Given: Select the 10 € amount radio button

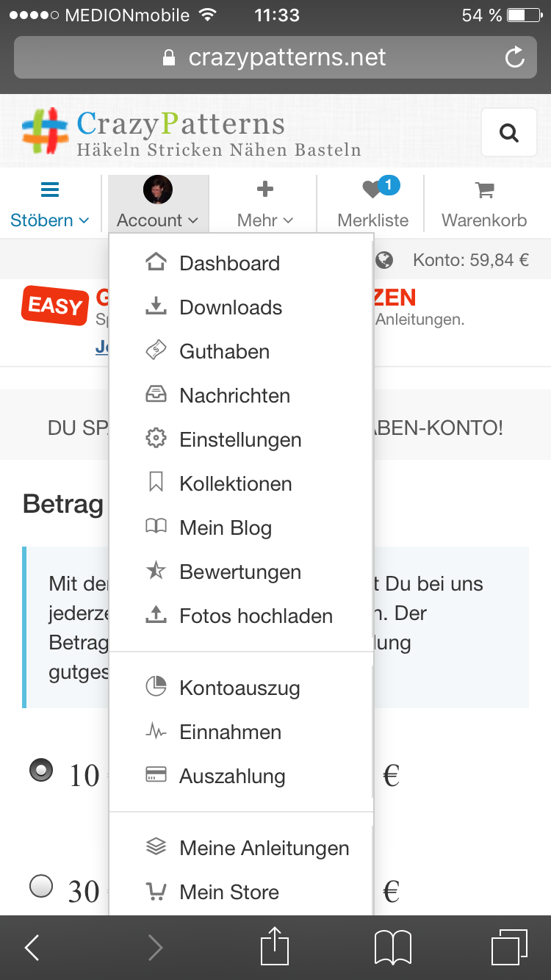Looking at the screenshot, I should (x=41, y=771).
